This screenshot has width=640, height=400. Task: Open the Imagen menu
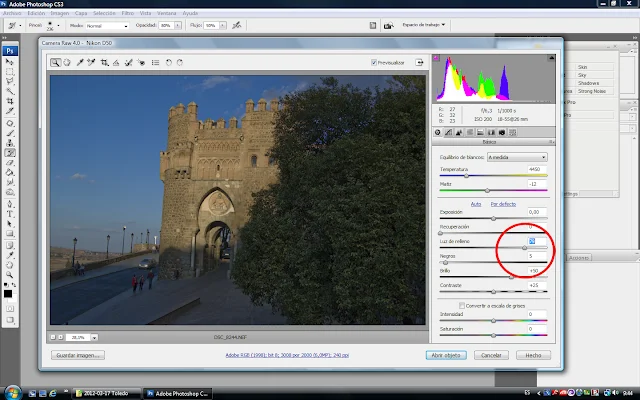coord(62,12)
